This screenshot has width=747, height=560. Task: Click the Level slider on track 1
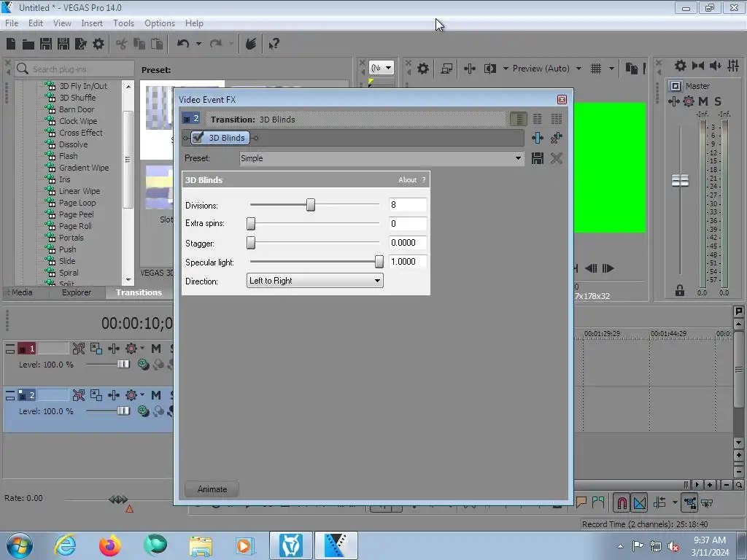tap(123, 365)
